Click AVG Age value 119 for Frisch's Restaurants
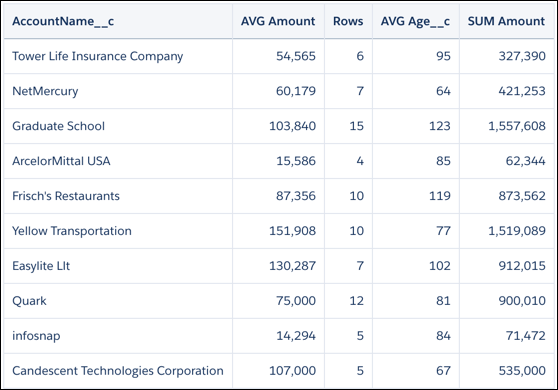The height and width of the screenshot is (390, 558). (440, 196)
